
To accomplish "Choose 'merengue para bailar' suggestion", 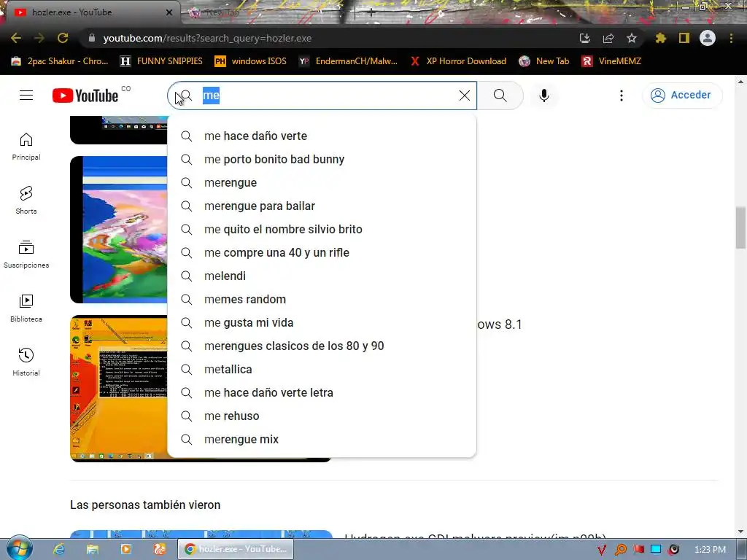I will pyautogui.click(x=322, y=206).
